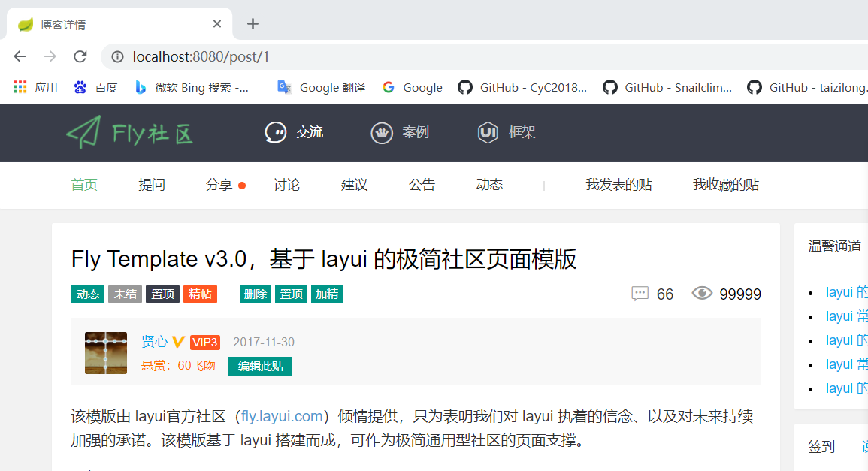The image size is (868, 471).
Task: Click the site info icon in address bar
Action: [117, 56]
